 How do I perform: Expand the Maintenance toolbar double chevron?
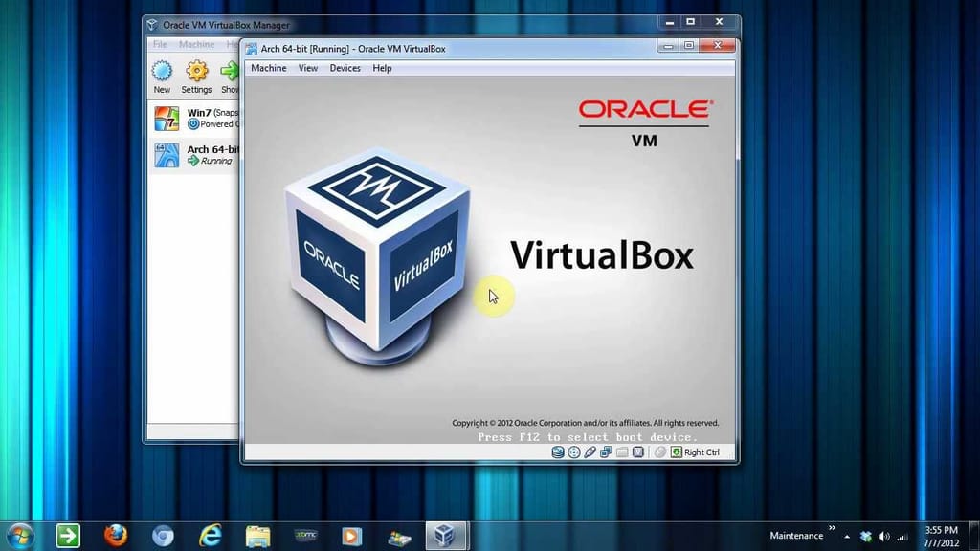tap(832, 528)
